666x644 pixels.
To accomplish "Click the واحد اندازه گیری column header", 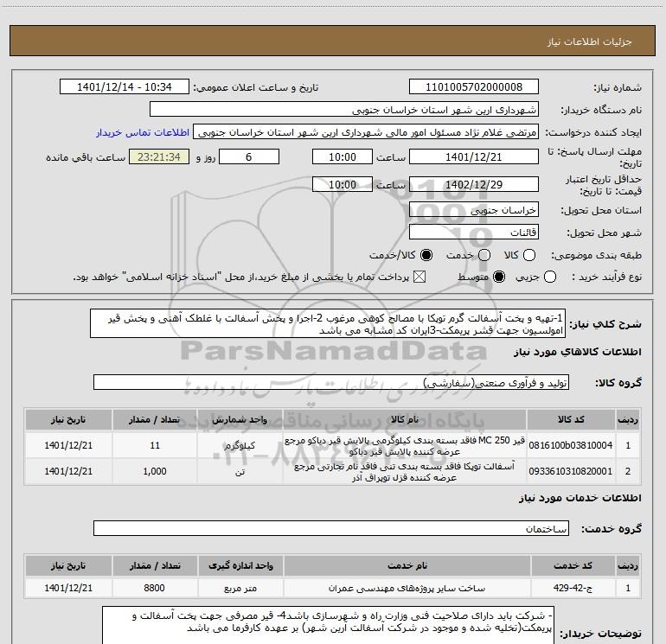I will coord(240,565).
